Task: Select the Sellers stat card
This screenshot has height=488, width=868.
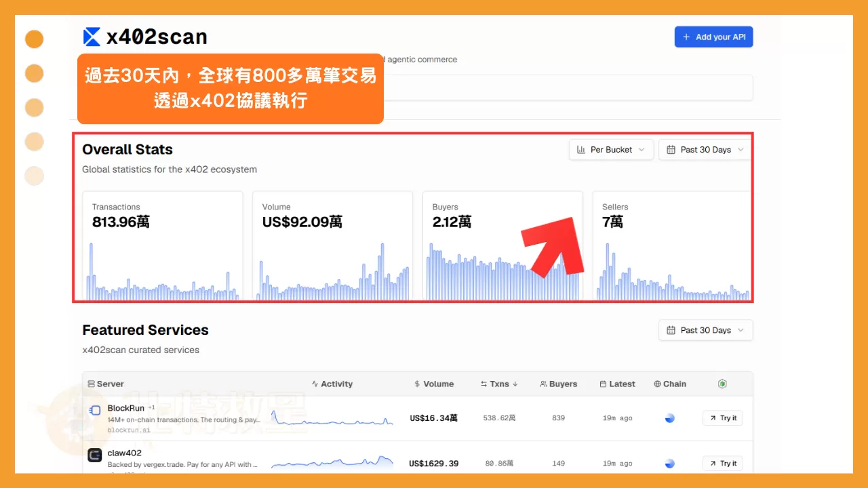Action: tap(672, 245)
